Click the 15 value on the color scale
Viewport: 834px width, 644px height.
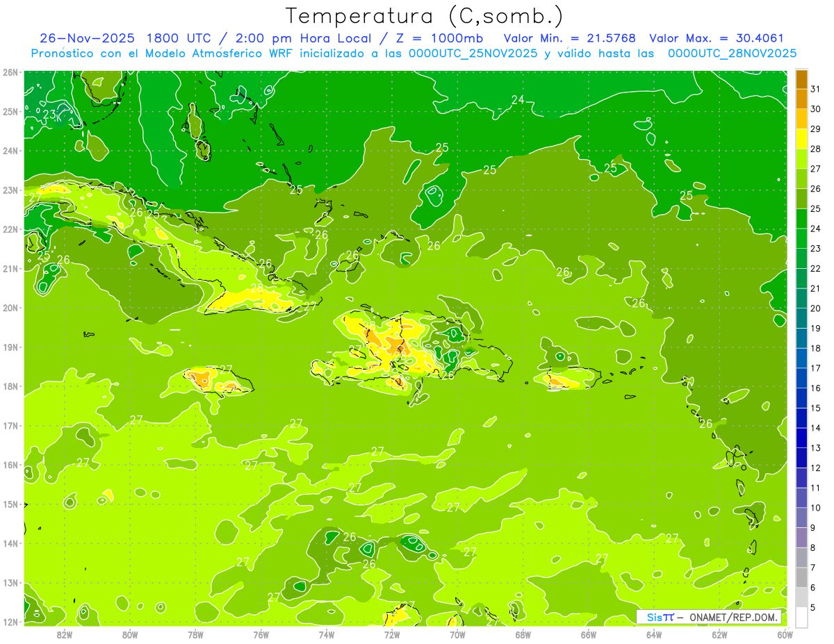(816, 408)
